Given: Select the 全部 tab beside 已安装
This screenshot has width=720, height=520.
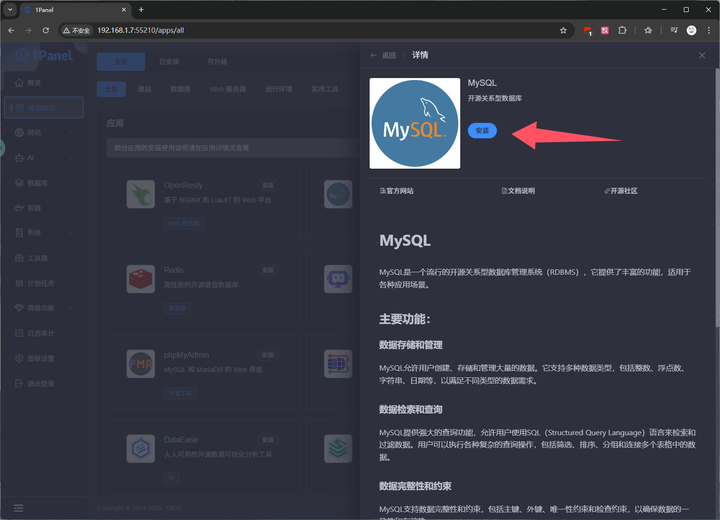Looking at the screenshot, I should click(121, 62).
